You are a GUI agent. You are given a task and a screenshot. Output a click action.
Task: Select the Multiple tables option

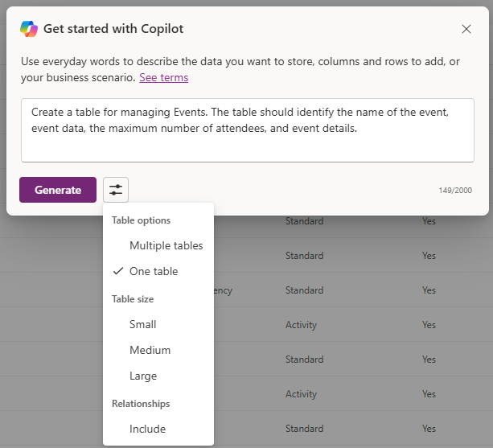point(158,245)
